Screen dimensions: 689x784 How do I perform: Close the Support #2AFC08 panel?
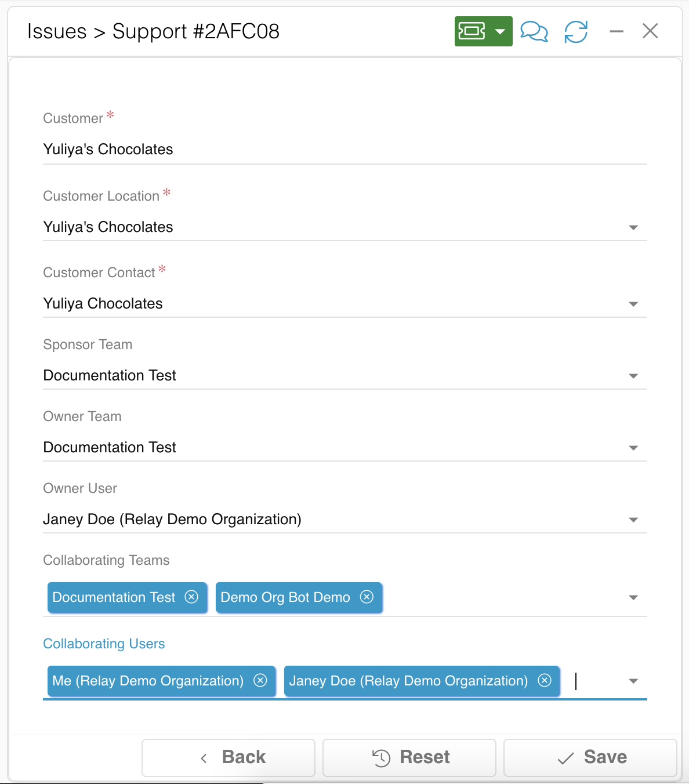(x=650, y=31)
